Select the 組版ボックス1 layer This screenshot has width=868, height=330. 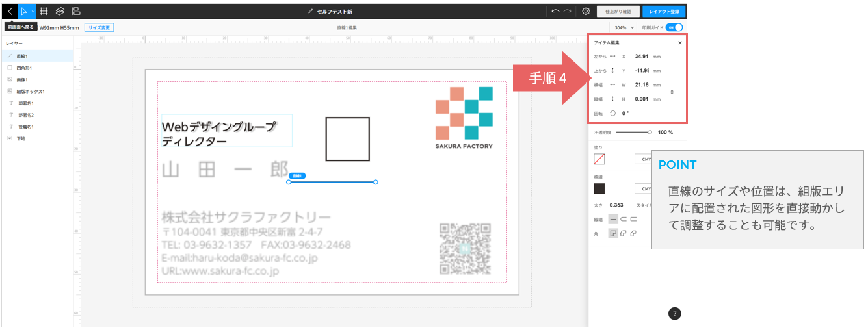37,92
